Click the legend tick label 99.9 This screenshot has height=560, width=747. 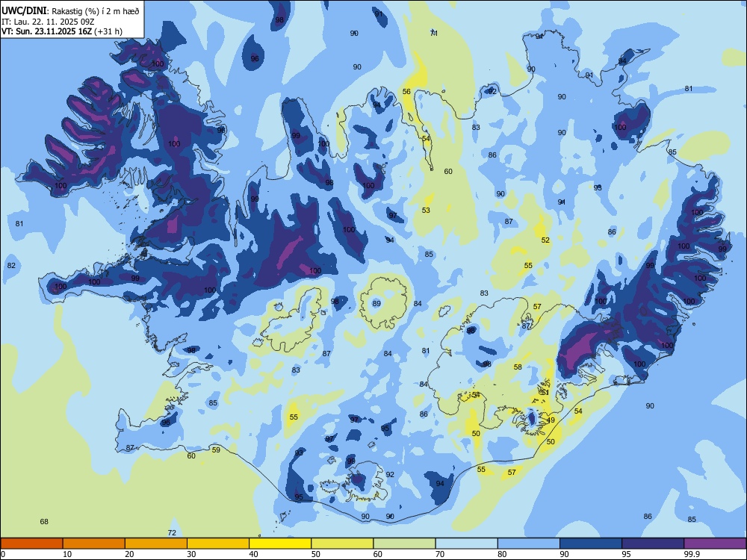point(691,554)
